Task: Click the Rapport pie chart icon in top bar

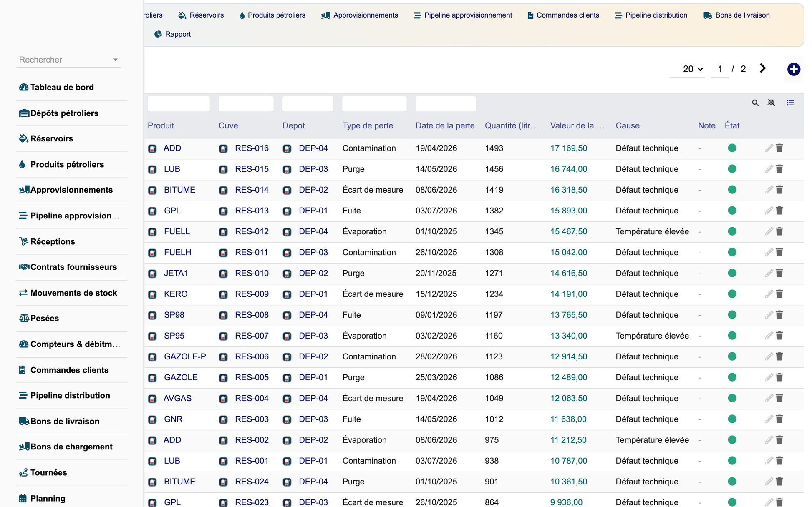Action: coord(158,34)
